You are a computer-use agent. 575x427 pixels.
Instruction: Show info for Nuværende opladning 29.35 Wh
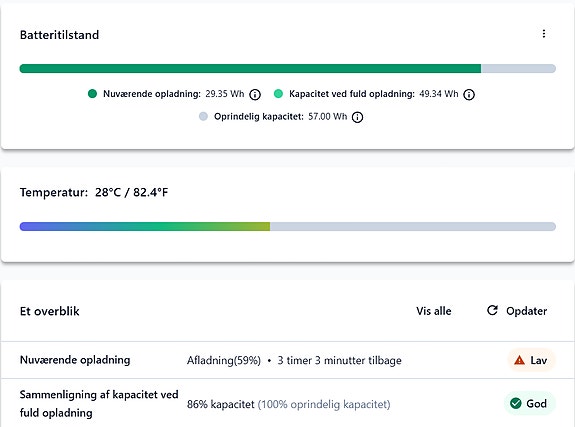pos(255,95)
